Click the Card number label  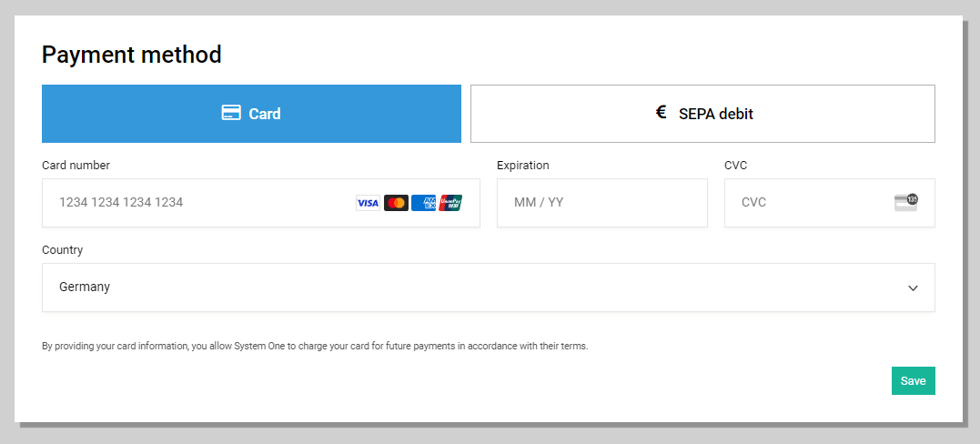point(76,165)
